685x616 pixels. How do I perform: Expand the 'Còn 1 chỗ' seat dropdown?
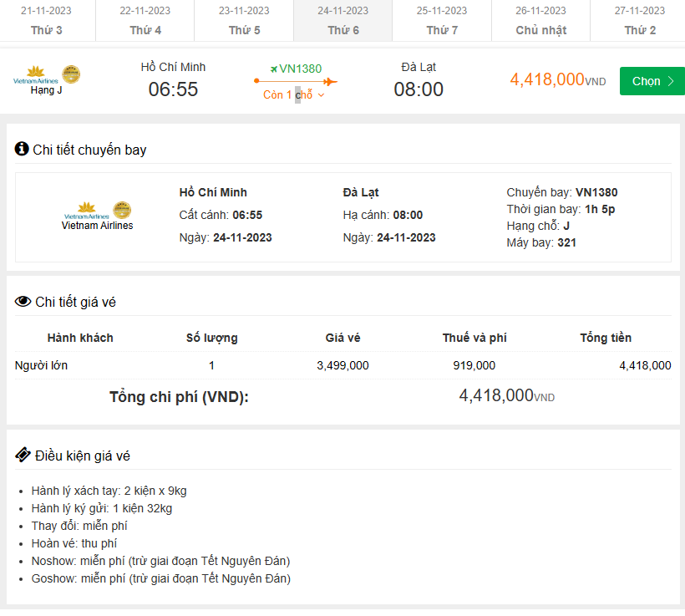pyautogui.click(x=294, y=95)
